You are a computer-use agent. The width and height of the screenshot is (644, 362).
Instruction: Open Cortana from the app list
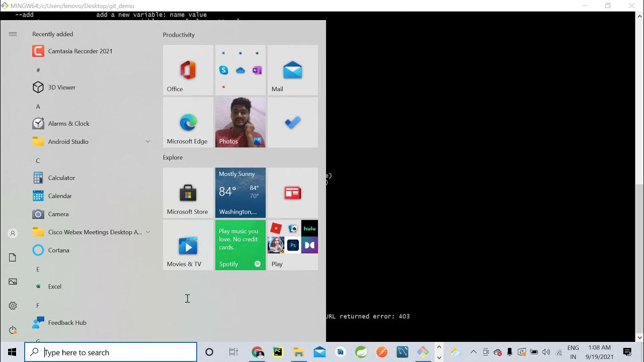click(x=91, y=250)
